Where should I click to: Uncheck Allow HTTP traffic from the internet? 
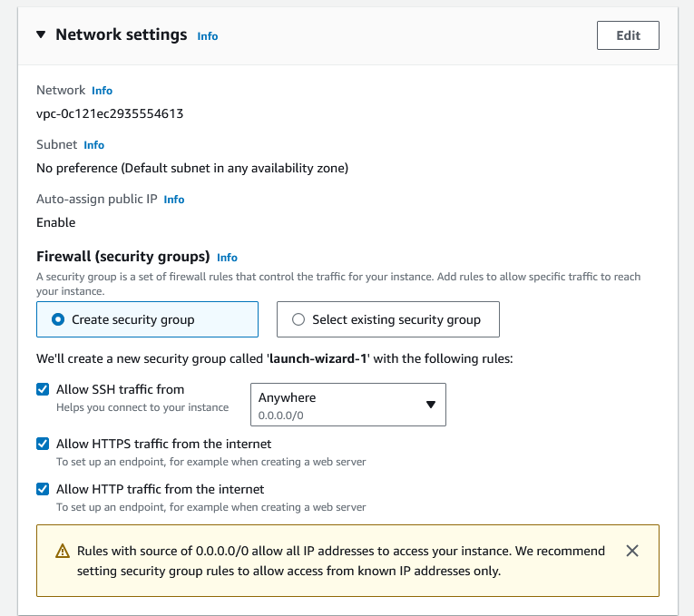(43, 489)
